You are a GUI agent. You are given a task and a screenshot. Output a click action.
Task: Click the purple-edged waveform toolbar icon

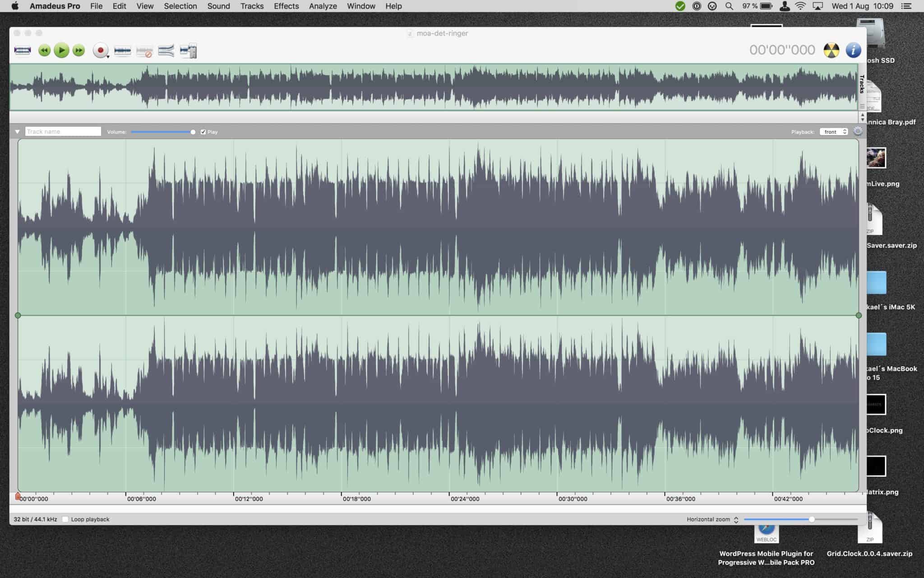click(23, 50)
